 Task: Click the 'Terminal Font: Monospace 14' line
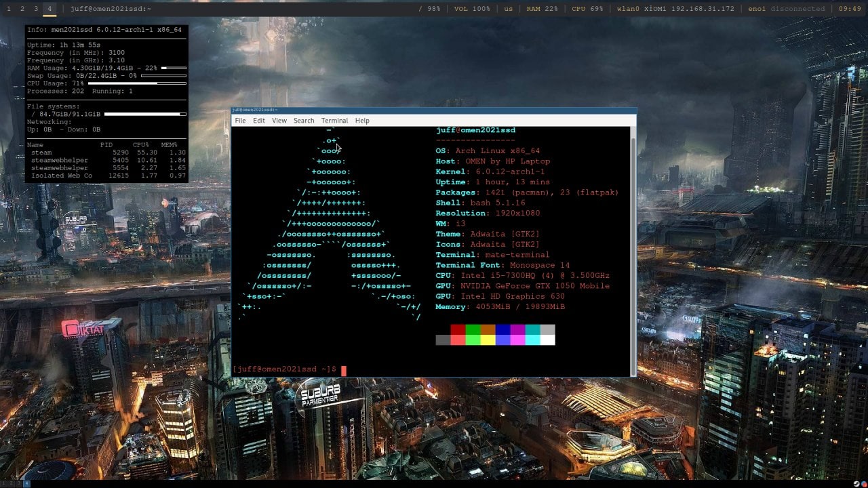coord(503,266)
